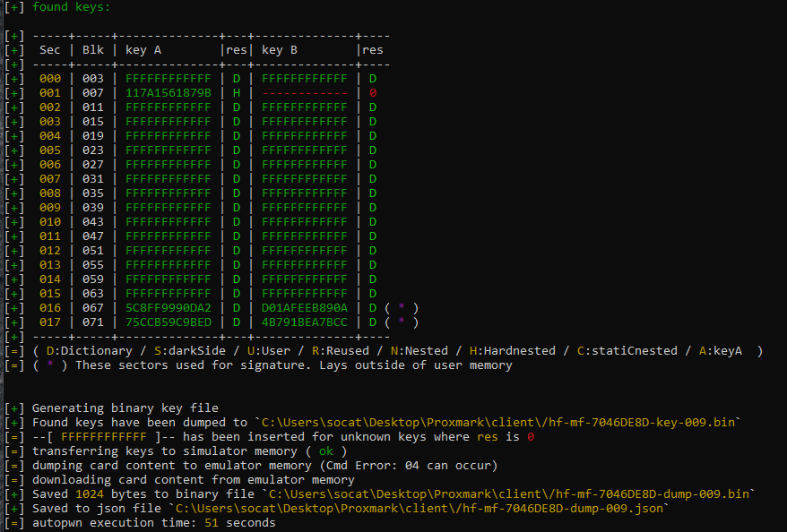Viewport: 787px width, 532px height.
Task: Click the 'Blk' column header
Action: point(93,50)
